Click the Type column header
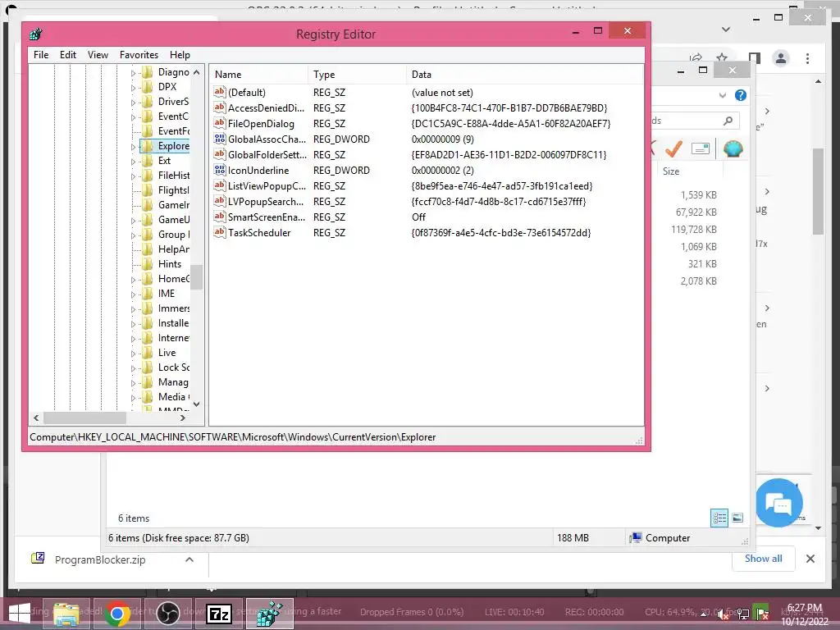The width and height of the screenshot is (840, 630). (x=357, y=75)
